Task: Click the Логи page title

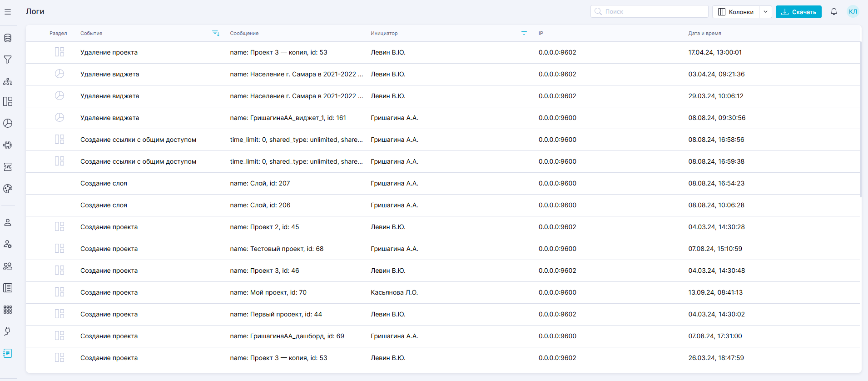Action: 35,11
